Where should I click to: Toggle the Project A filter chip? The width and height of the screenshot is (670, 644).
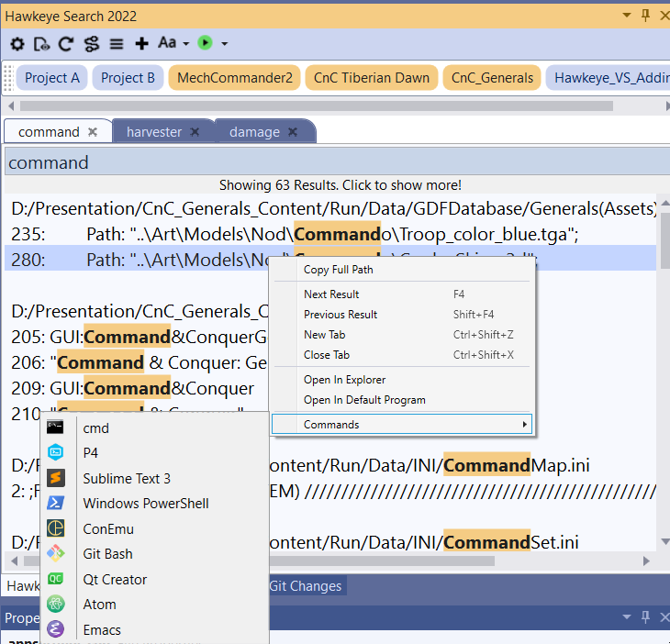(x=52, y=78)
